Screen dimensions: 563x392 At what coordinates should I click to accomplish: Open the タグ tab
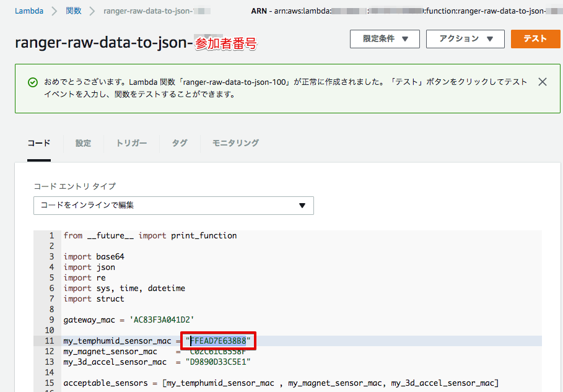click(x=180, y=143)
